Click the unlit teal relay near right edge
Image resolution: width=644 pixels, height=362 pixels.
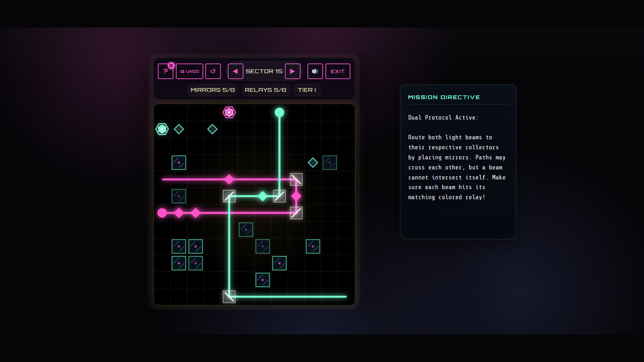313,163
